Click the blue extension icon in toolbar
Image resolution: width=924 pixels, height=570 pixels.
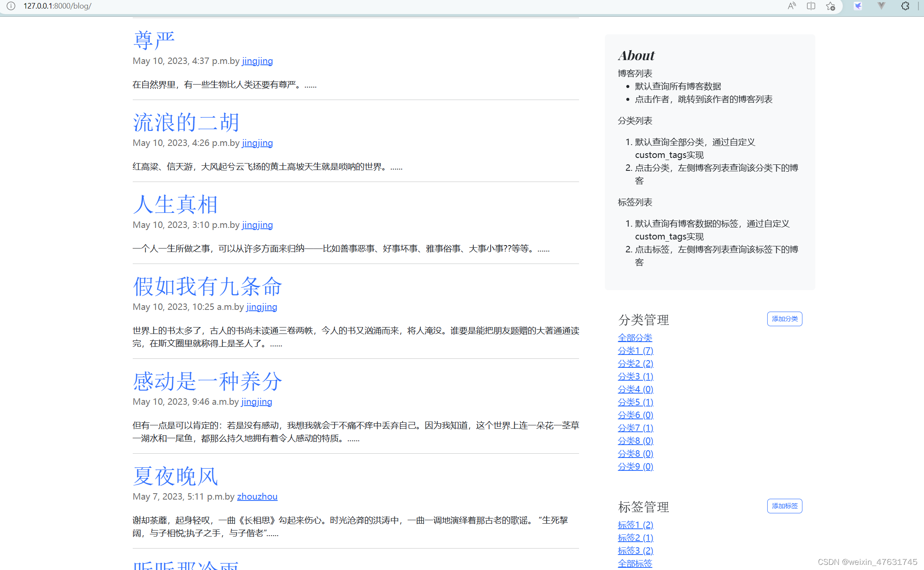(858, 6)
